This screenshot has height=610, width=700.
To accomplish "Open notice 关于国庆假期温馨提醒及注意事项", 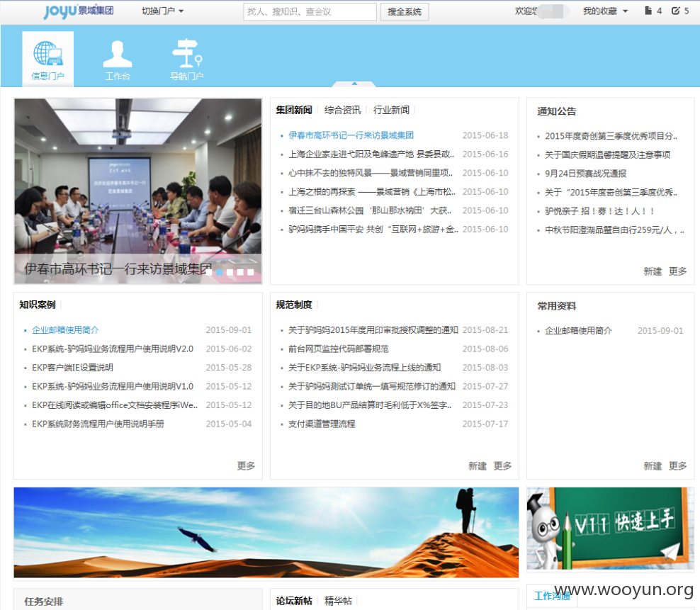I will (x=608, y=155).
